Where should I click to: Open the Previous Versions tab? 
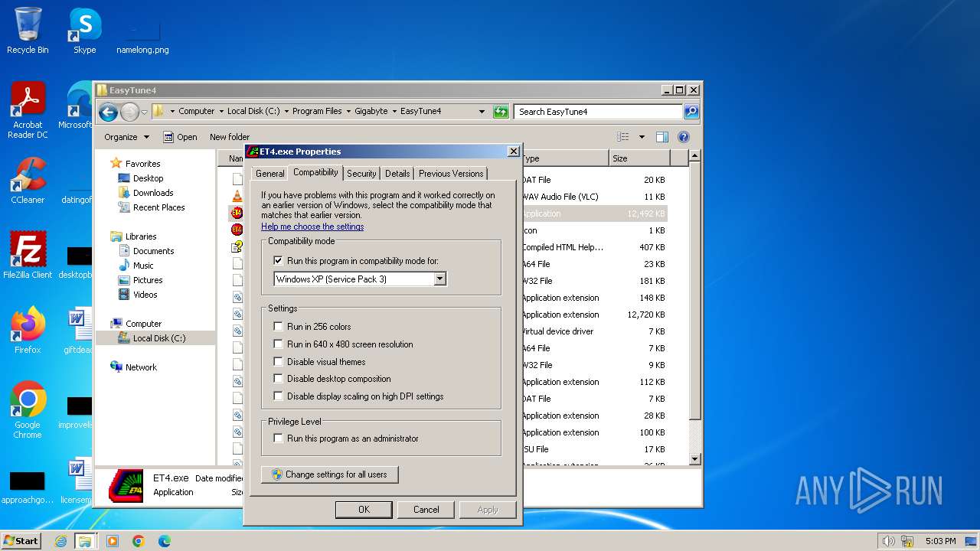[451, 174]
